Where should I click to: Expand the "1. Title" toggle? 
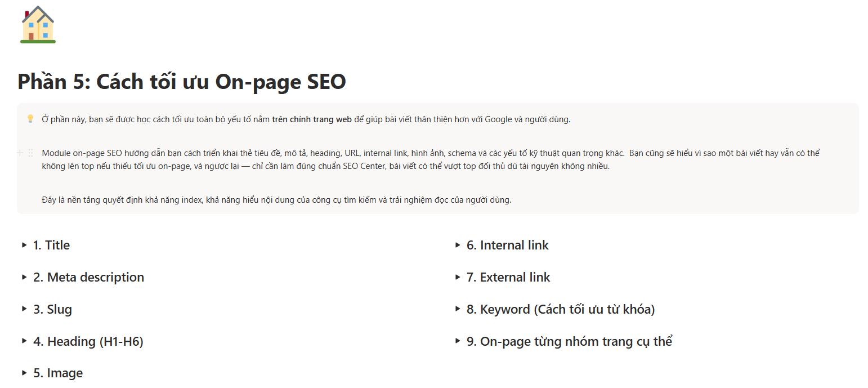click(24, 245)
